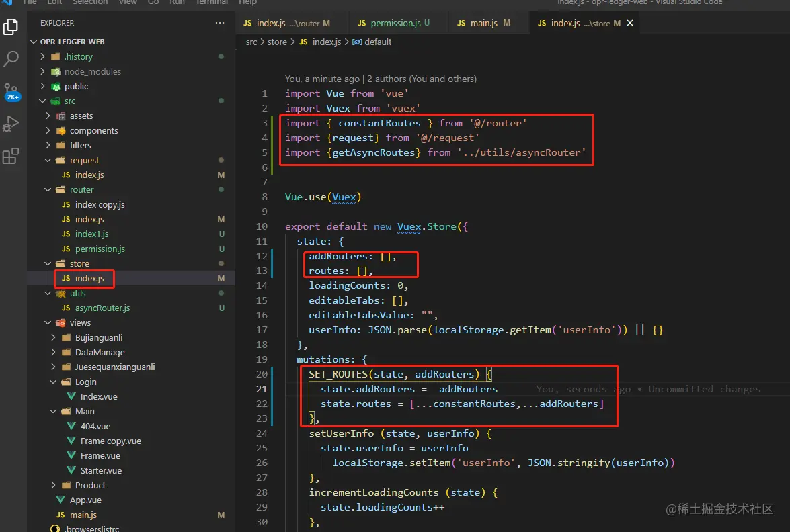Click line 12 addRouters code

pos(353,256)
